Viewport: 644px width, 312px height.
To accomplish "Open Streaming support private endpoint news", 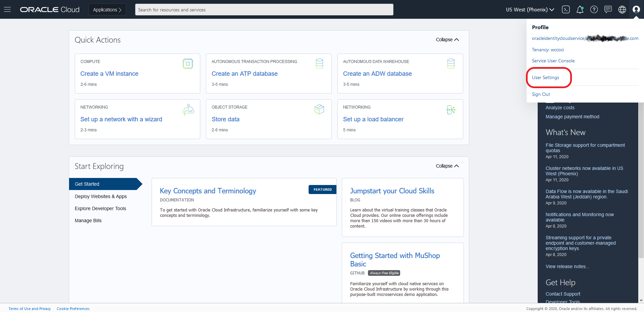I will coord(581,243).
